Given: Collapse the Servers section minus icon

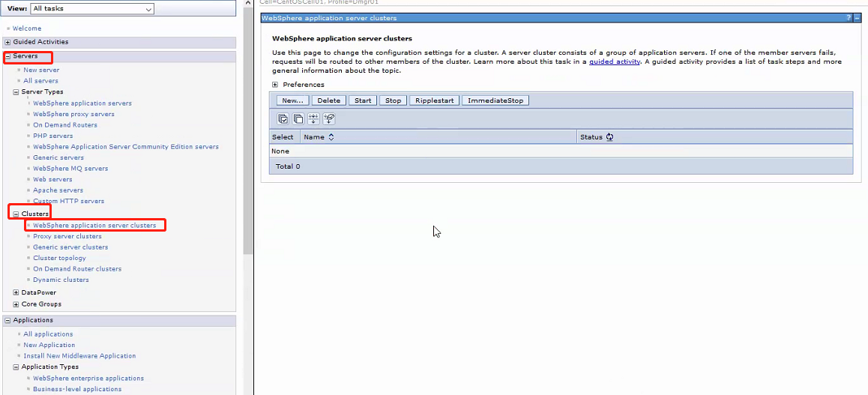Looking at the screenshot, I should pos(7,56).
